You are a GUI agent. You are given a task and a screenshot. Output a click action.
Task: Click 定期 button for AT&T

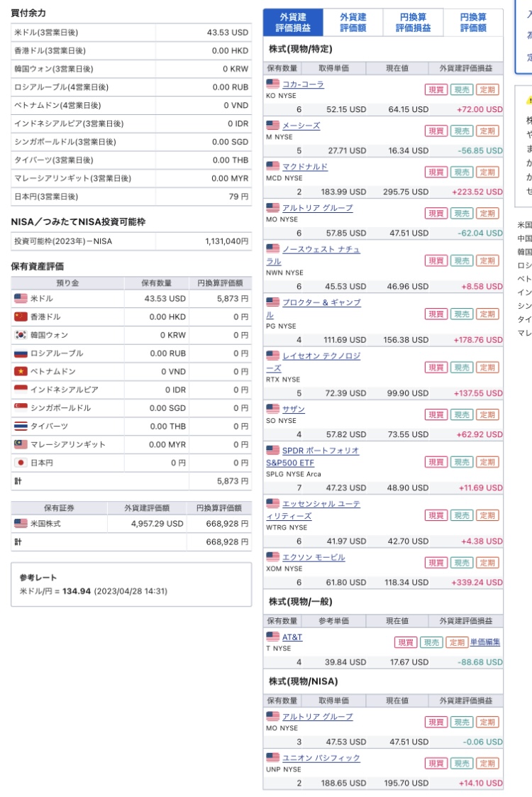[x=457, y=642]
